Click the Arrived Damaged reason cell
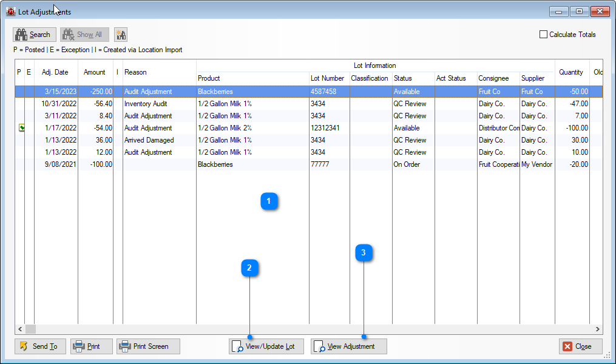 tap(160, 140)
